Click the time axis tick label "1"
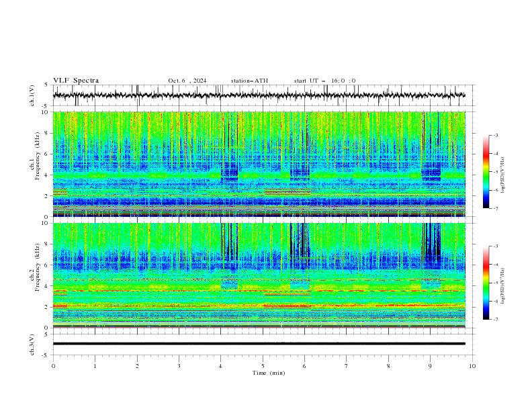 (x=95, y=366)
